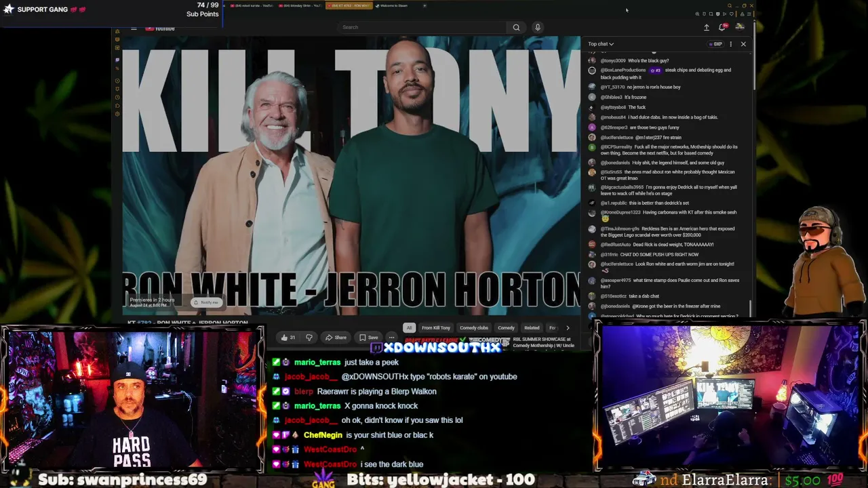The width and height of the screenshot is (868, 488).
Task: Click username @tonyc3009 in chat
Action: pos(613,61)
